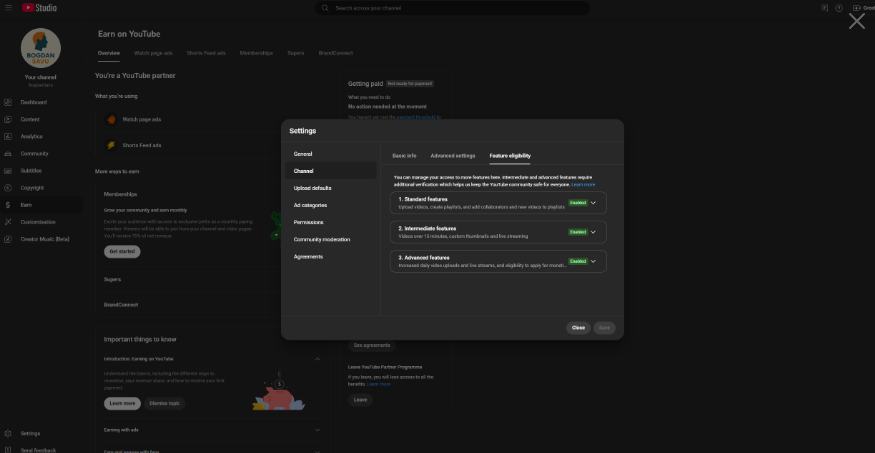
Task: Click the Bogdan Savu channel avatar
Action: tap(41, 48)
